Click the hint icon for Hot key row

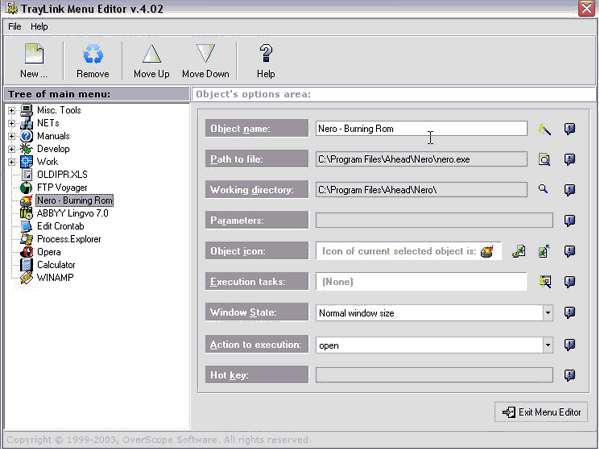(x=570, y=375)
